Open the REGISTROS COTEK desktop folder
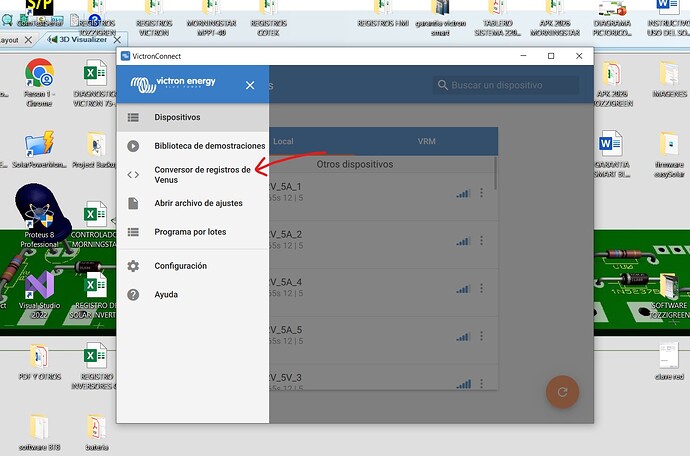The image size is (690, 456). point(268,18)
